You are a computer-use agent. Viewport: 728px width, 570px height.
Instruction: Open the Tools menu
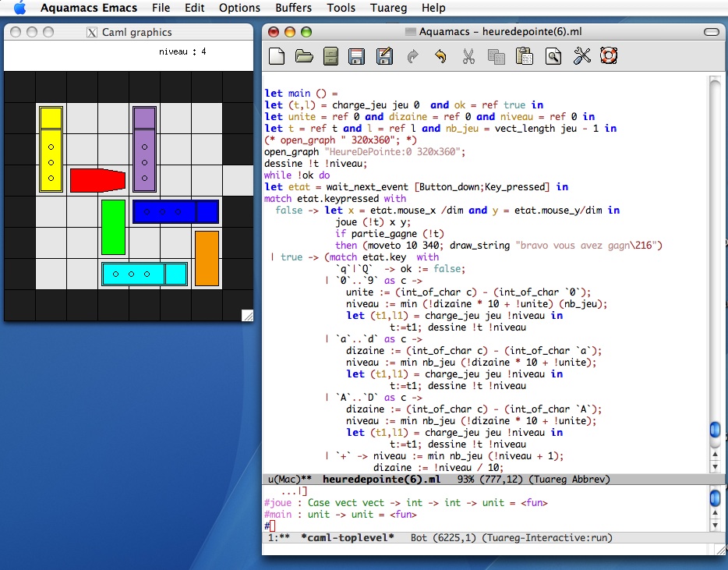[341, 8]
